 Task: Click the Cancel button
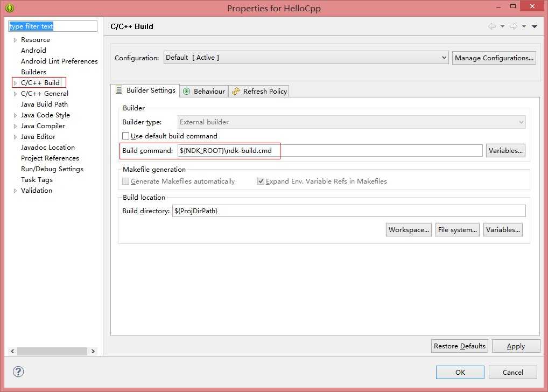512,372
